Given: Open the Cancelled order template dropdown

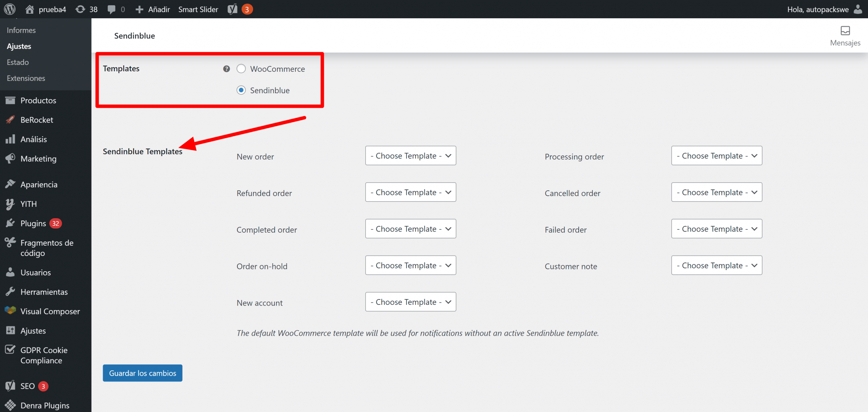Looking at the screenshot, I should click(x=716, y=192).
